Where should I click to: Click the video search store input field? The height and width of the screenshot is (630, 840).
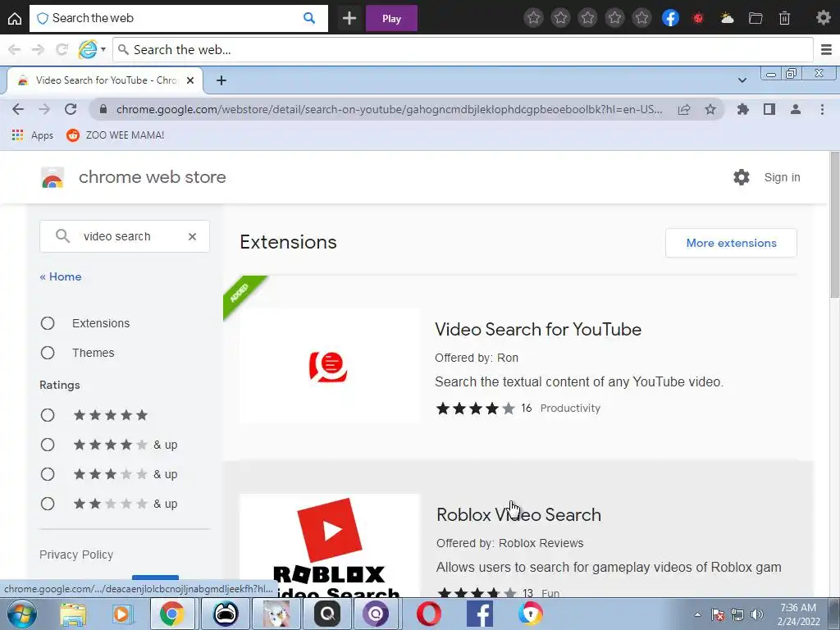(125, 236)
